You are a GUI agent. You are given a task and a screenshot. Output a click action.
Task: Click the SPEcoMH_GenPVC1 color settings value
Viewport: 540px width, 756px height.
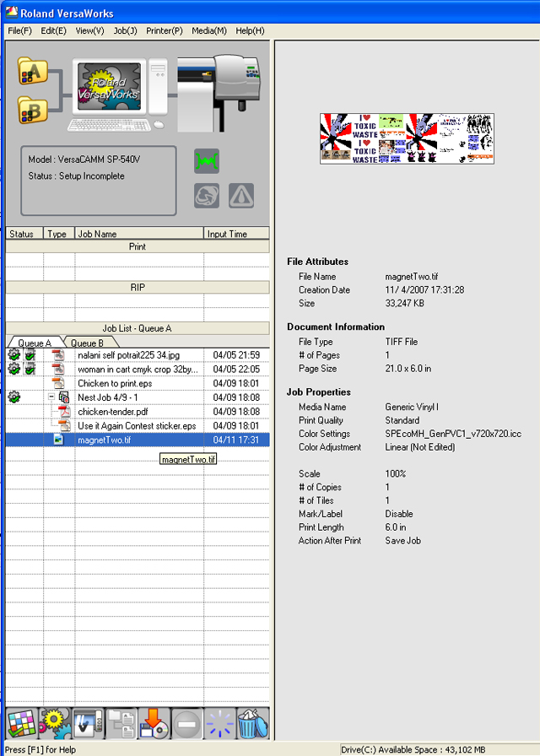tap(453, 434)
